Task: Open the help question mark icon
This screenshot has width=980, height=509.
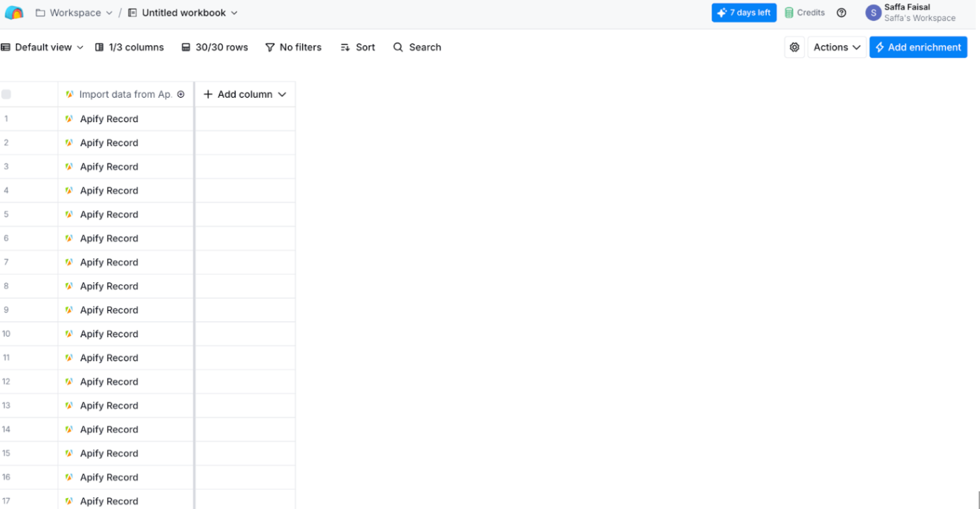Action: point(841,13)
